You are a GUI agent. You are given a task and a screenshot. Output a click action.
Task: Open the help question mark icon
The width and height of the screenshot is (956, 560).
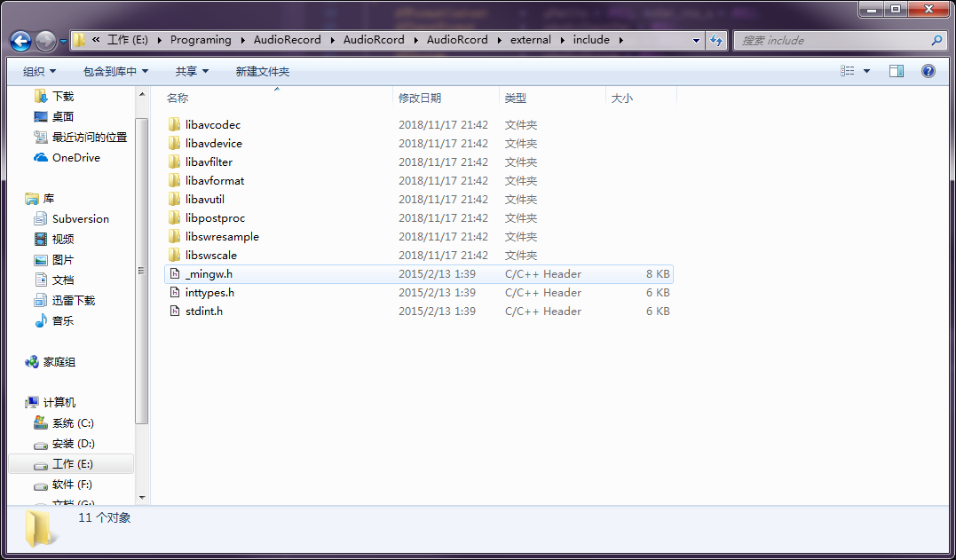point(928,71)
